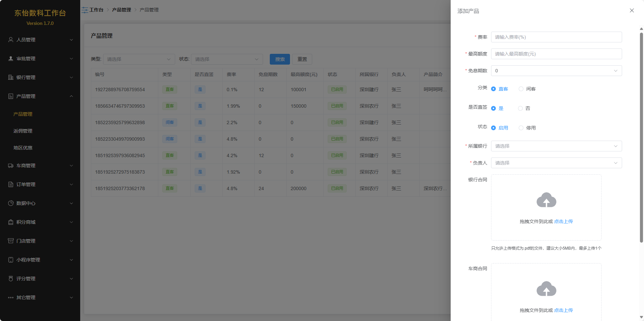
Task: Open the 负责人 dropdown
Action: point(556,163)
